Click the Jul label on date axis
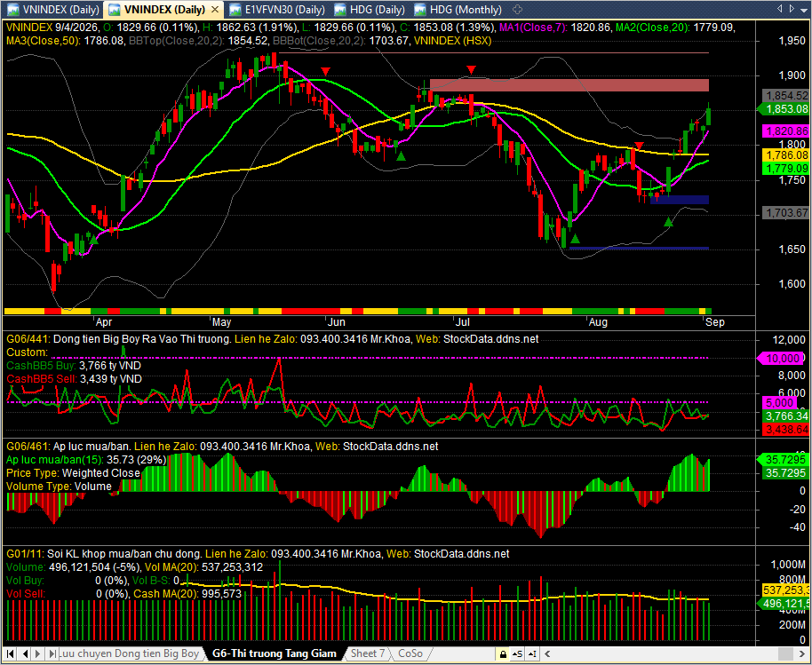The width and height of the screenshot is (812, 665). click(x=462, y=322)
